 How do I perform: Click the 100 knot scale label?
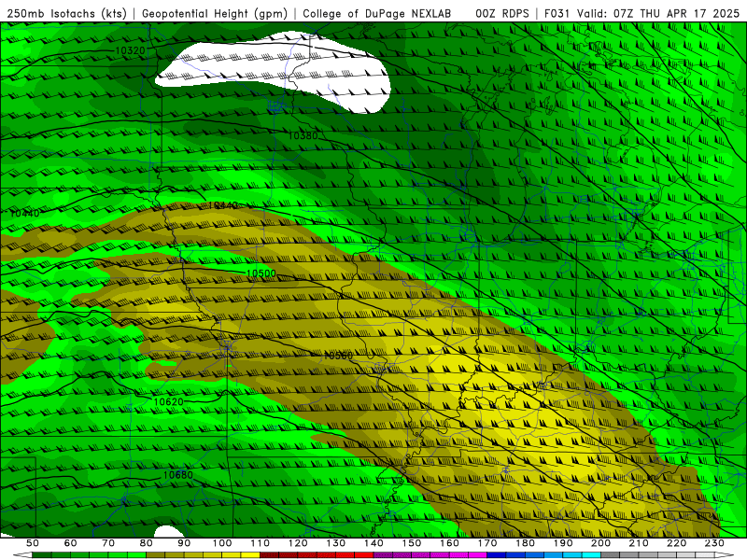[222, 543]
